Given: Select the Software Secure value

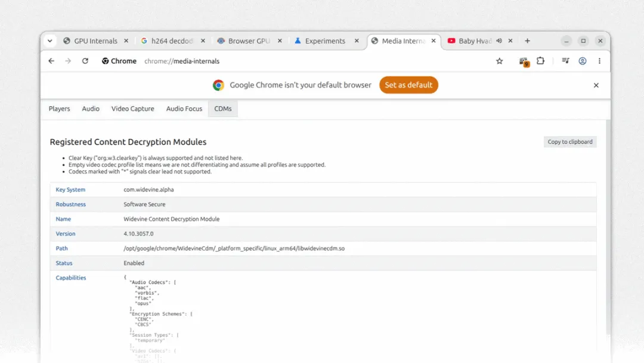Looking at the screenshot, I should click(144, 204).
